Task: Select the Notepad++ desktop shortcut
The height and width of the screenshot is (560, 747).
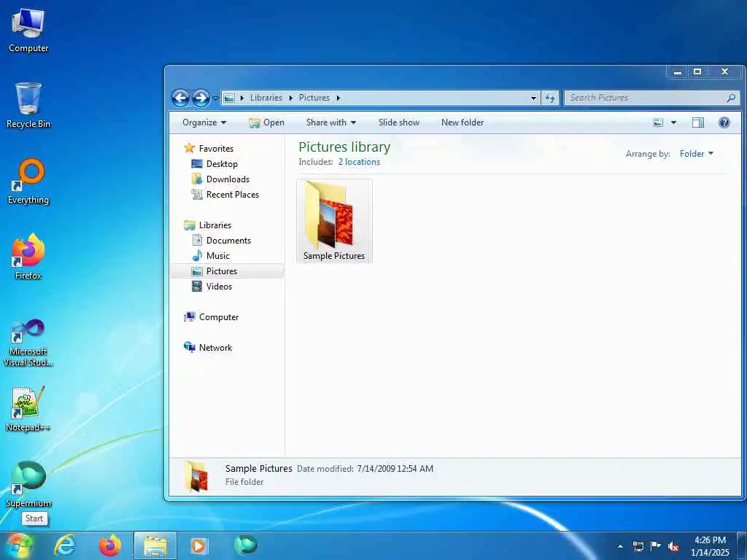Action: pyautogui.click(x=28, y=408)
